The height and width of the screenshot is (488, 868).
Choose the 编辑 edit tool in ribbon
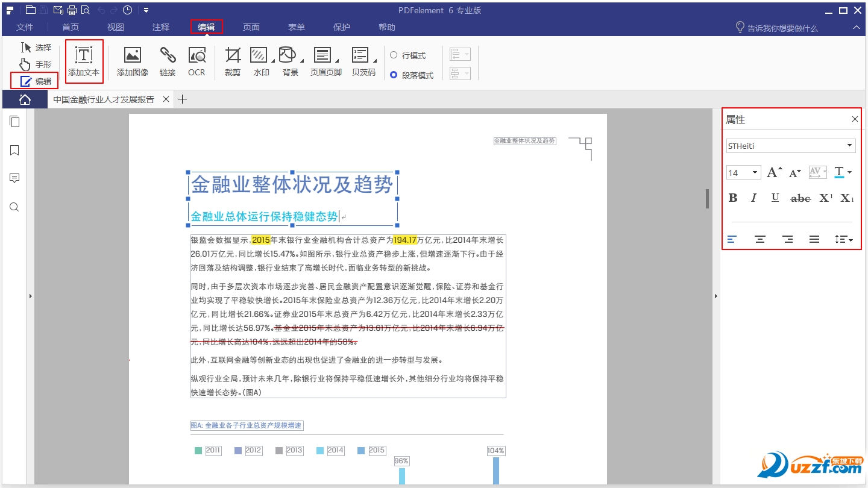click(35, 81)
